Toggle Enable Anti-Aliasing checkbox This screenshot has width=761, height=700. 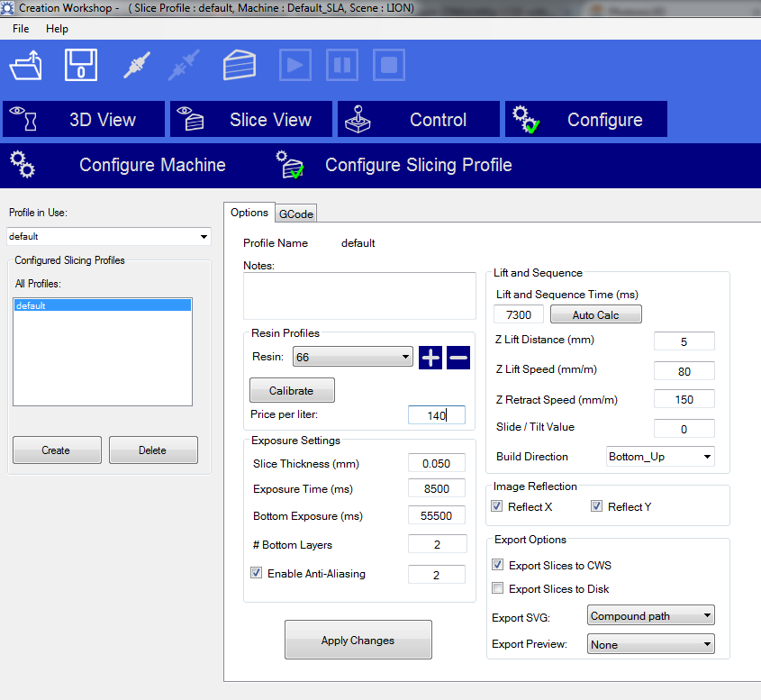point(257,573)
